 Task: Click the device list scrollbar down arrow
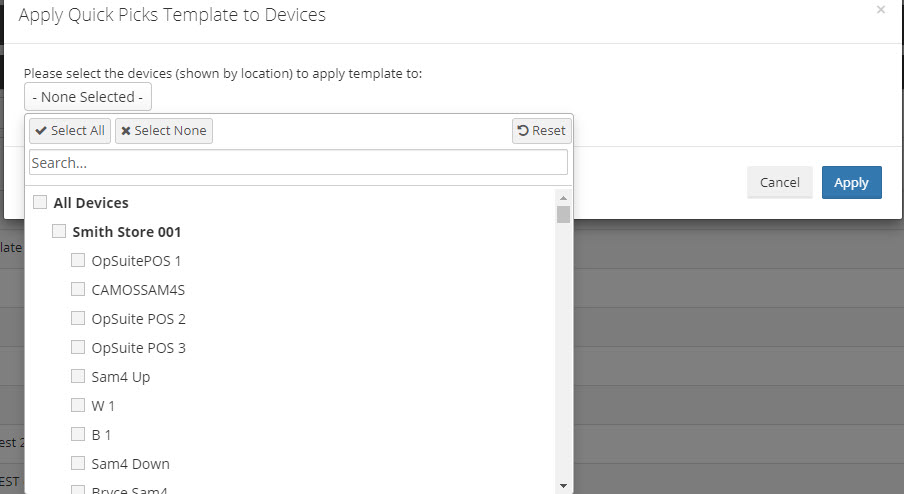tap(563, 486)
